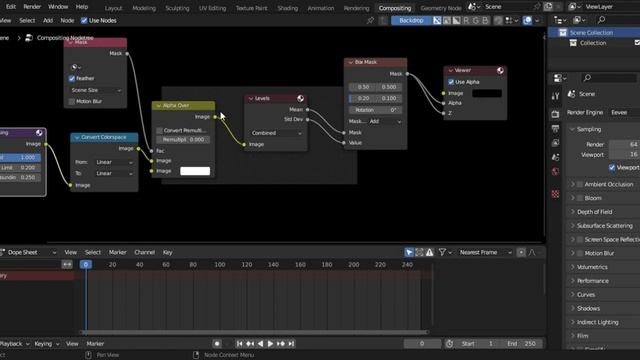The height and width of the screenshot is (360, 640).
Task: Toggle only show selected in Dope Sheet
Action: (409, 253)
